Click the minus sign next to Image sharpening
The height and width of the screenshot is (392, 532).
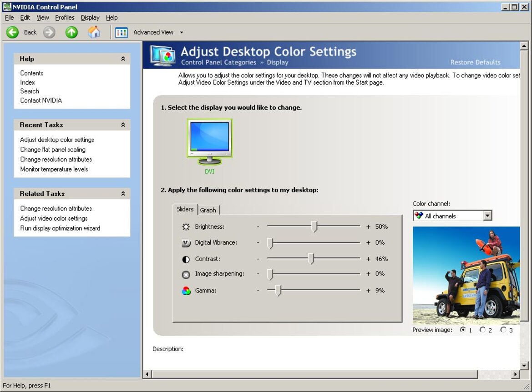(258, 274)
